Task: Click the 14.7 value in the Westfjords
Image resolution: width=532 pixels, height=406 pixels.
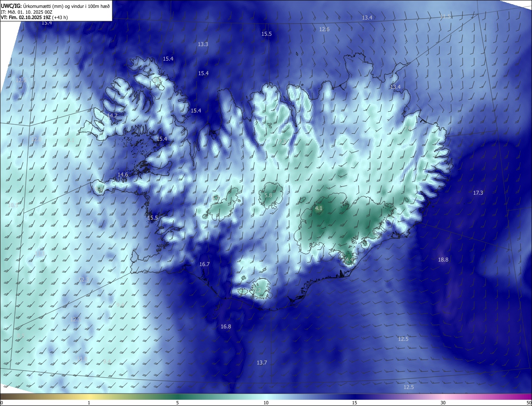Action: 112,115
